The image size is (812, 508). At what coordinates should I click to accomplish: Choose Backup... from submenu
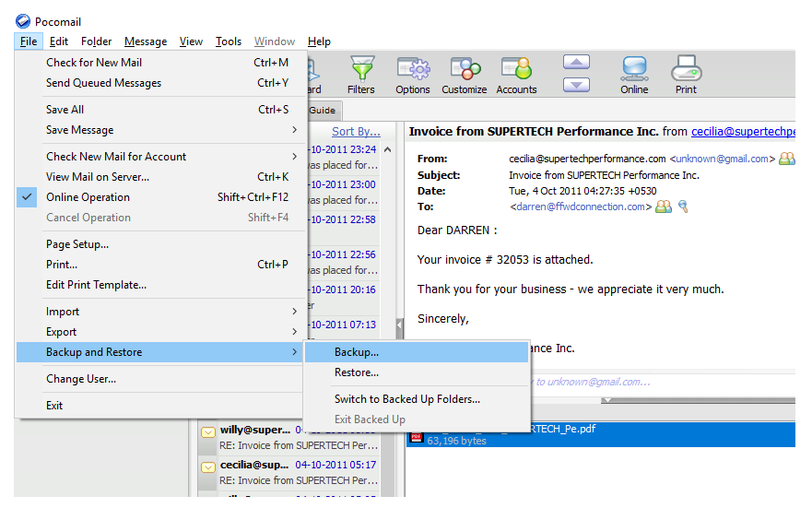click(417, 352)
